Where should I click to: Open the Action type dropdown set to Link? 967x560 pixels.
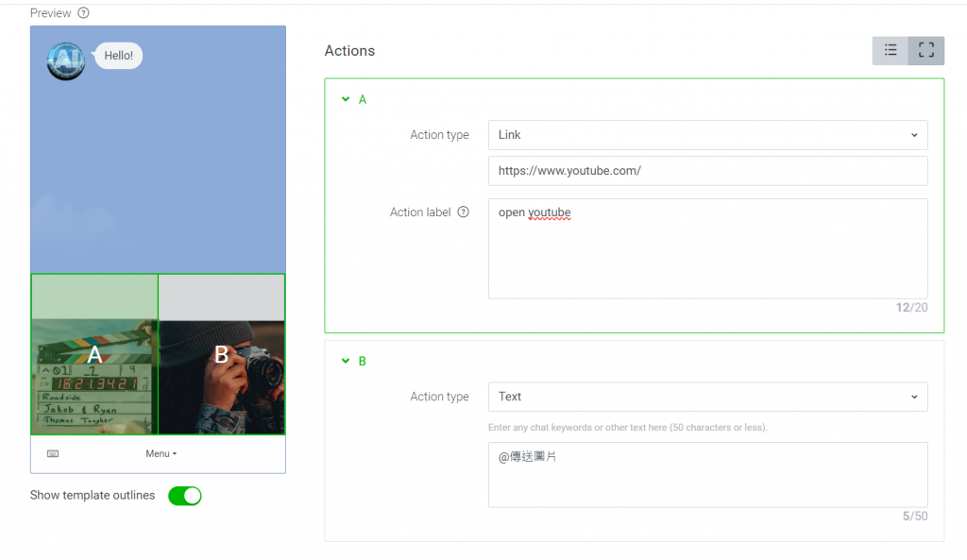[x=708, y=135]
